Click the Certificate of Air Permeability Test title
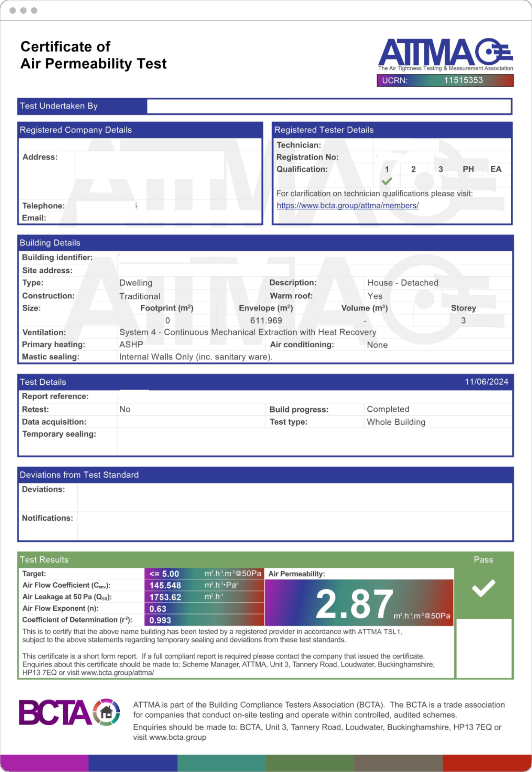The image size is (532, 772). (x=94, y=55)
